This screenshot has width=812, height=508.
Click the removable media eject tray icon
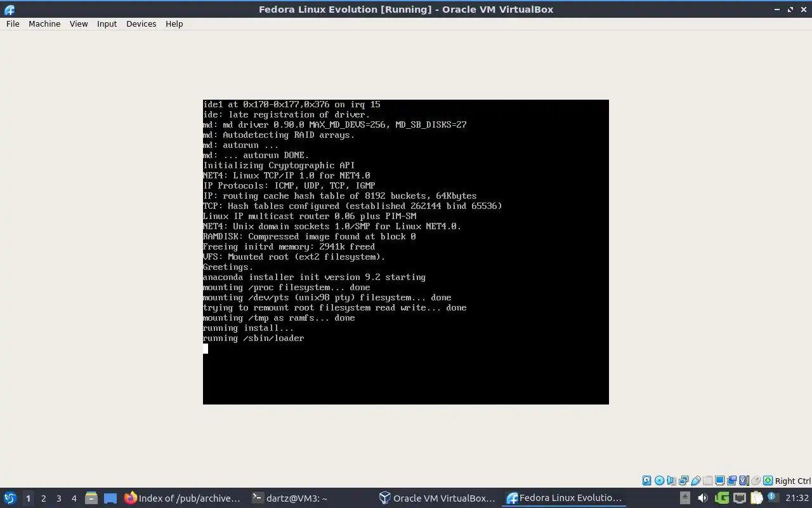pyautogui.click(x=685, y=498)
